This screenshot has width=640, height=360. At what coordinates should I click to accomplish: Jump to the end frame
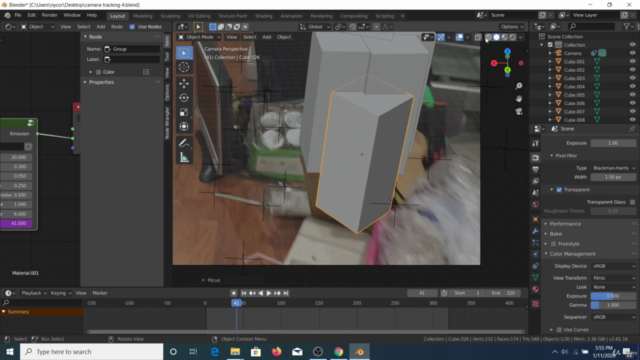(286, 293)
